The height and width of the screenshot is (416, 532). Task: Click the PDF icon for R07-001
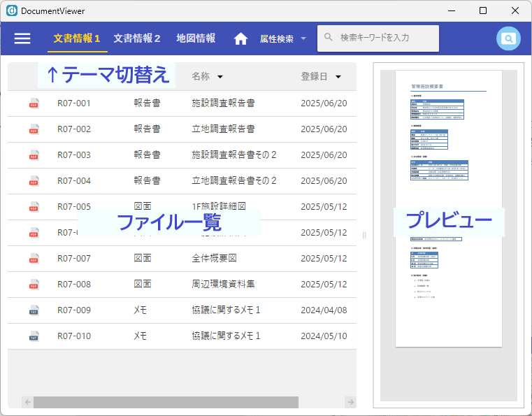[x=34, y=103]
